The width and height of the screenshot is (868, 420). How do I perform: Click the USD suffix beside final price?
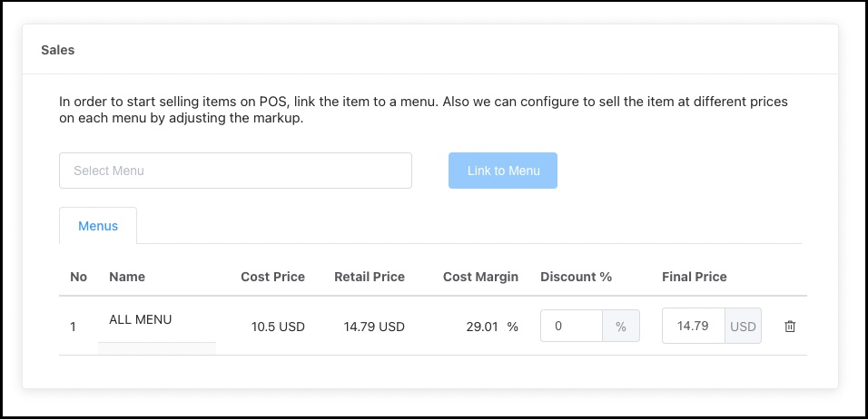(743, 327)
